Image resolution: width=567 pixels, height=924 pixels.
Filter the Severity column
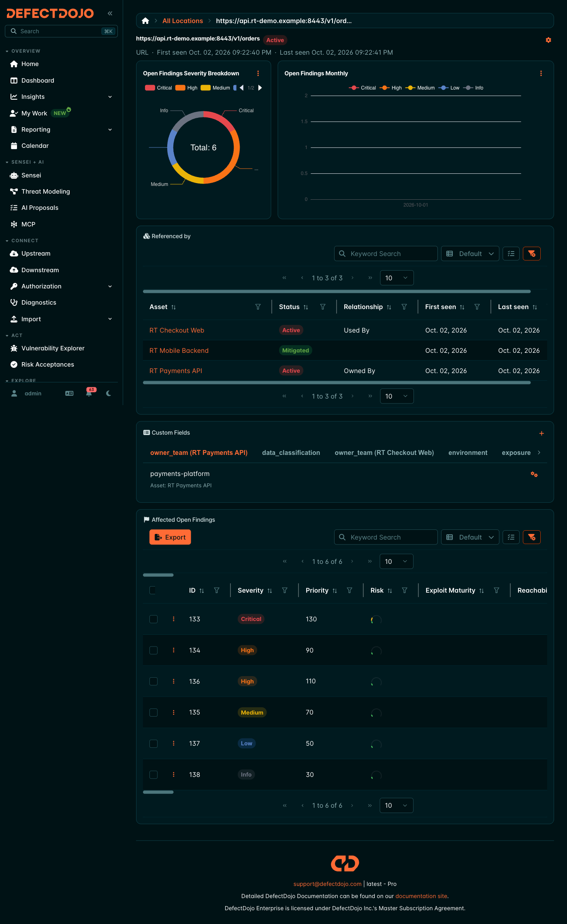click(x=285, y=591)
